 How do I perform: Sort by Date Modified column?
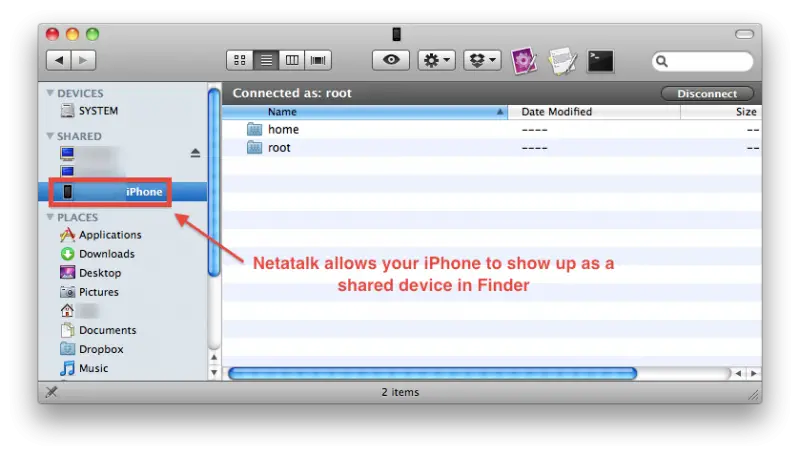(x=594, y=112)
